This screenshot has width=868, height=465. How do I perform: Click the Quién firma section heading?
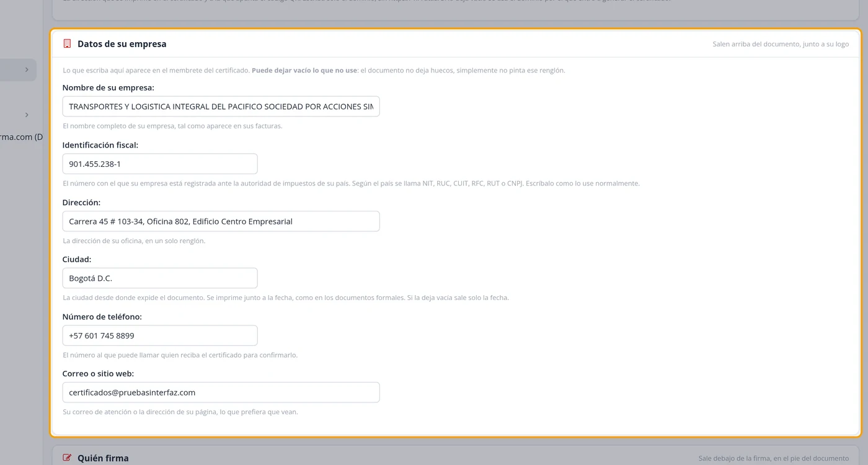point(103,458)
